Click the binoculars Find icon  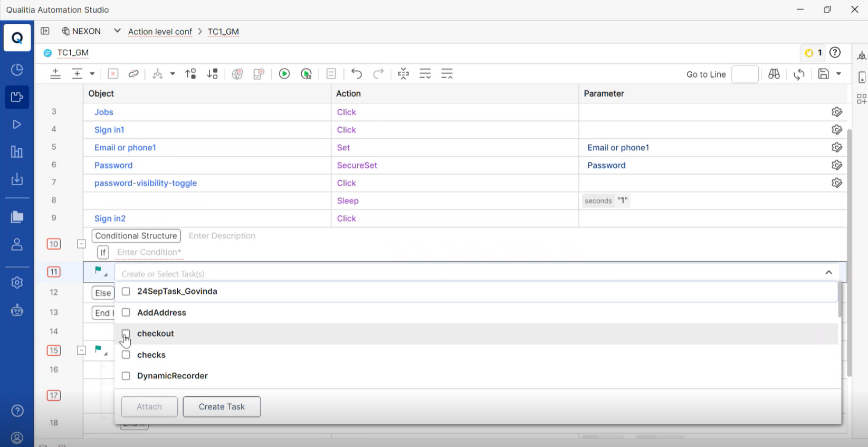tap(774, 74)
